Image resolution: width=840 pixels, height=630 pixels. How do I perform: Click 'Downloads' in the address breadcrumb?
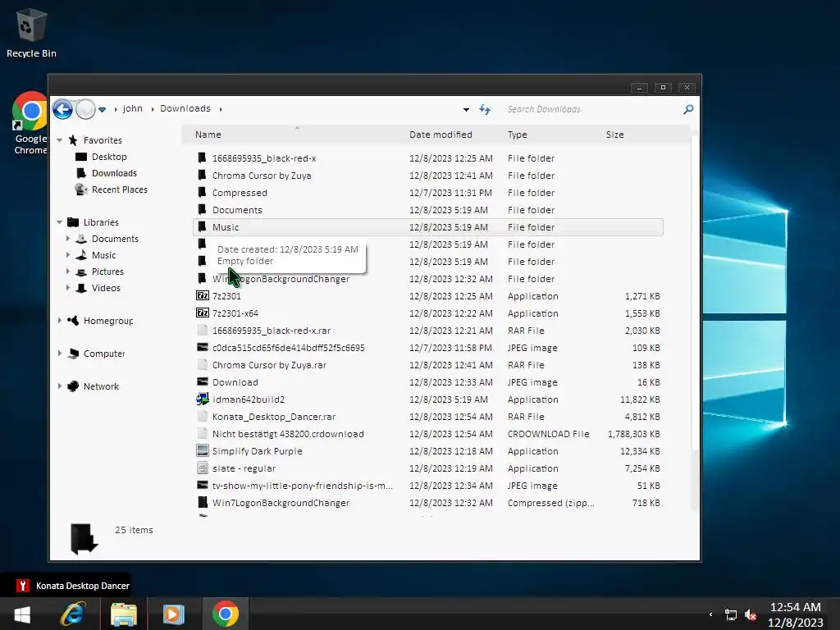click(185, 109)
